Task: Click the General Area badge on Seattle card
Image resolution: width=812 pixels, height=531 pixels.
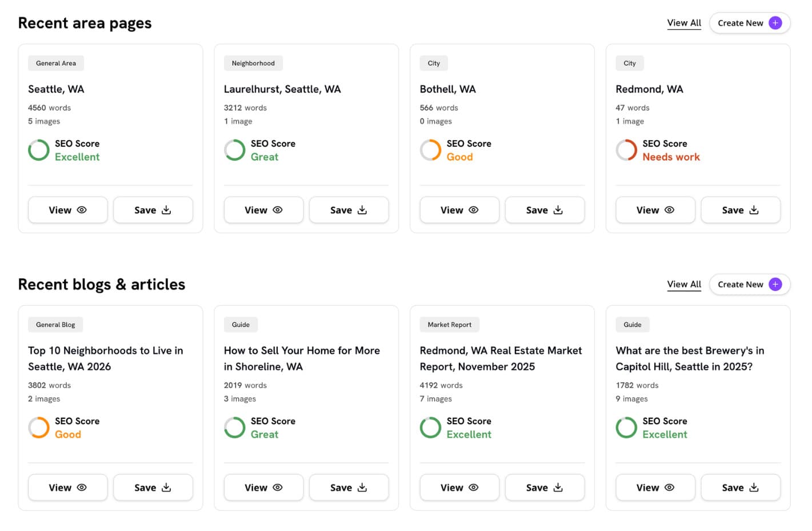Action: [55, 63]
